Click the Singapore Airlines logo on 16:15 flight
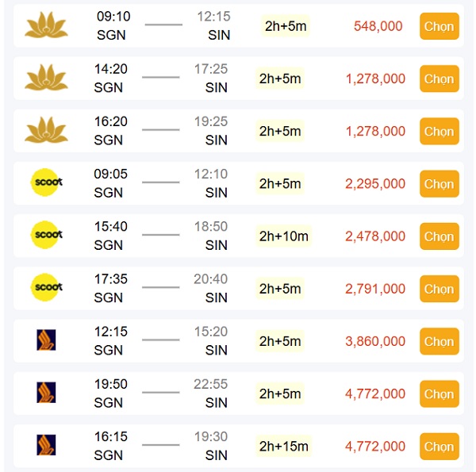Screen dimensions: 476x472 [x=47, y=445]
